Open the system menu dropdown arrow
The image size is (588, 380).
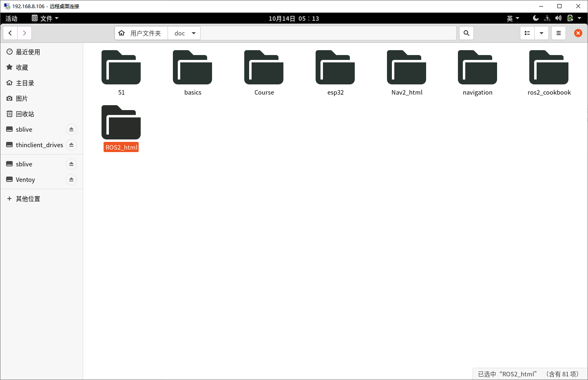579,18
